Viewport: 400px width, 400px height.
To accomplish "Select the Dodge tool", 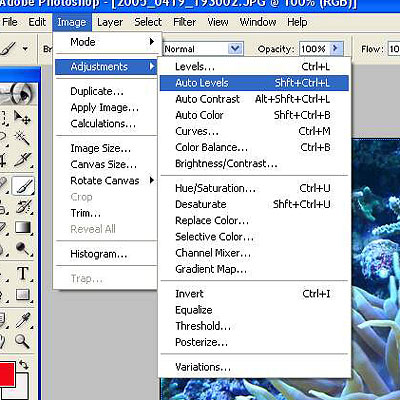I will coord(23,248).
